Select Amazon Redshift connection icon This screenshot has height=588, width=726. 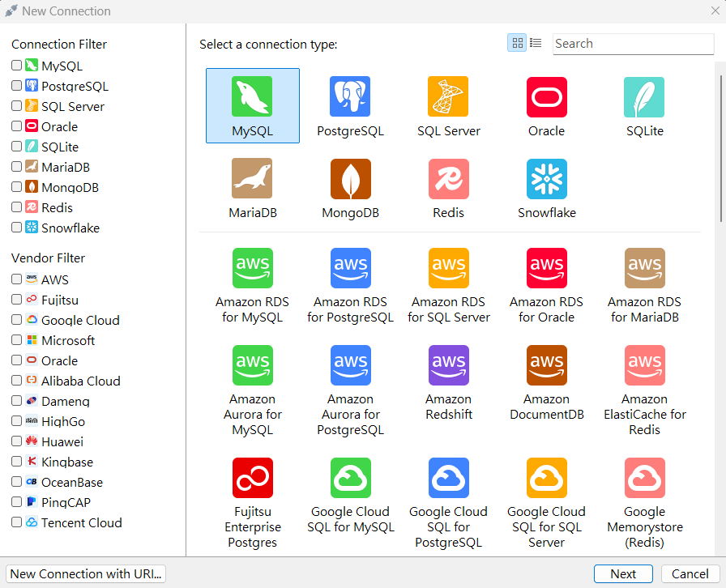[449, 365]
